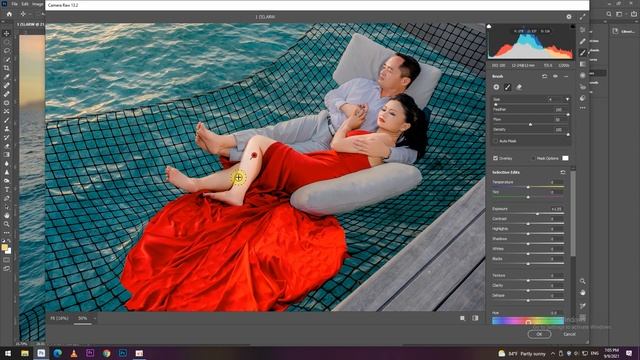
Task: Select the Zoom tool in Photoshop toolbar
Action: click(7, 224)
